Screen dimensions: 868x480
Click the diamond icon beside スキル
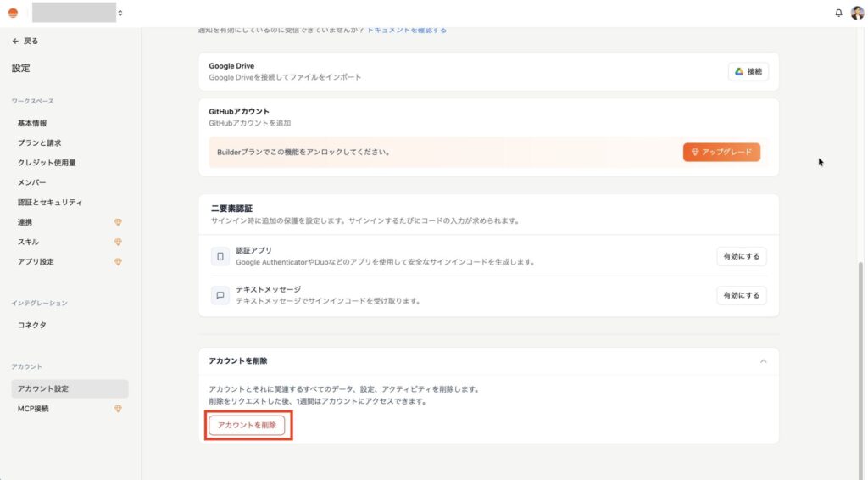(x=118, y=242)
